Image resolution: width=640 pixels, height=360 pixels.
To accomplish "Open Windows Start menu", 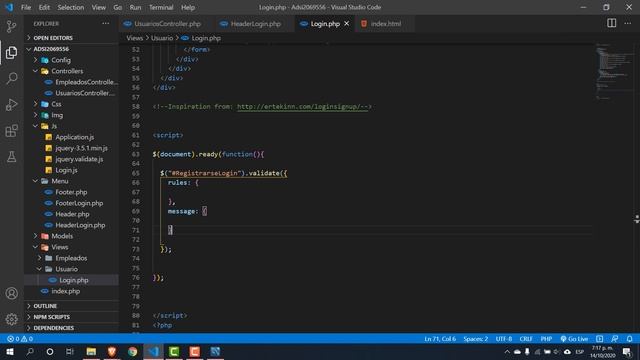I will click(10, 351).
